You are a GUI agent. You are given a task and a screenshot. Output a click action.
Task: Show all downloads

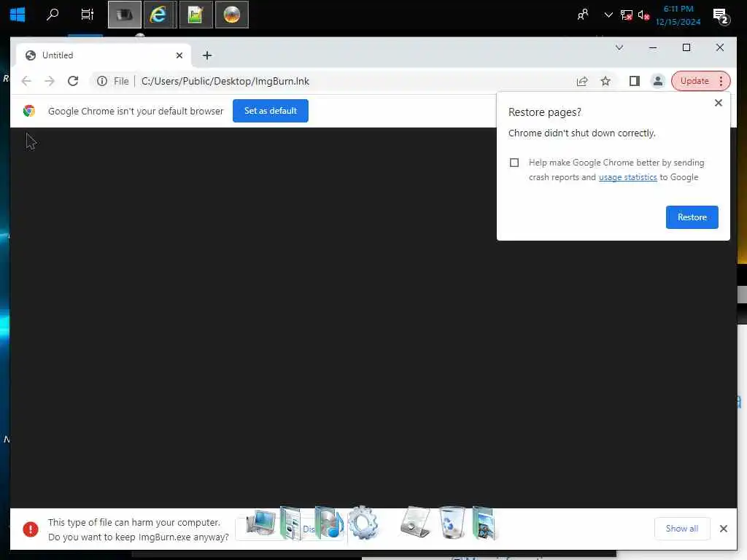point(682,529)
